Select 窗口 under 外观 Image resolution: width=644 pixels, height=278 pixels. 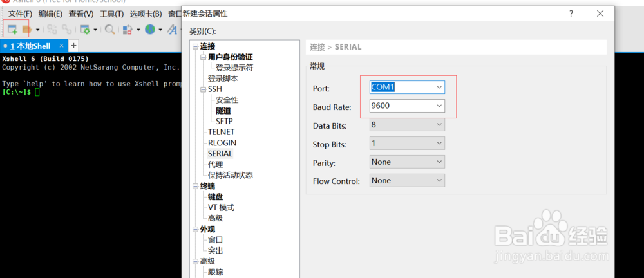(215, 240)
